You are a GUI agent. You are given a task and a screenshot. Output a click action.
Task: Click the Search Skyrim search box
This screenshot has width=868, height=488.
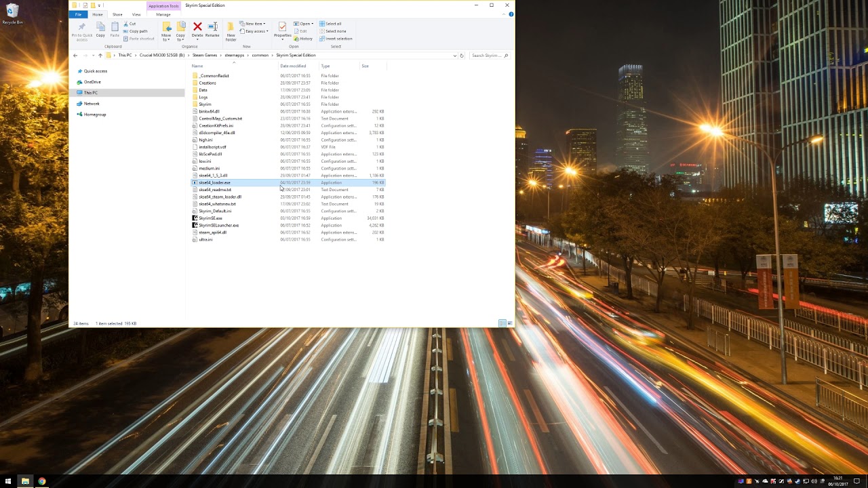click(490, 56)
